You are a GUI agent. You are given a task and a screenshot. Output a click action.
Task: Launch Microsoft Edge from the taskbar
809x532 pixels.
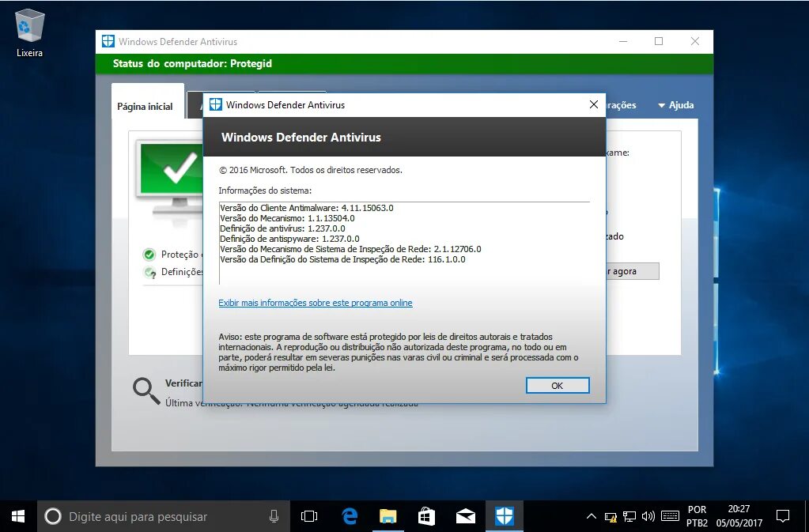click(350, 516)
